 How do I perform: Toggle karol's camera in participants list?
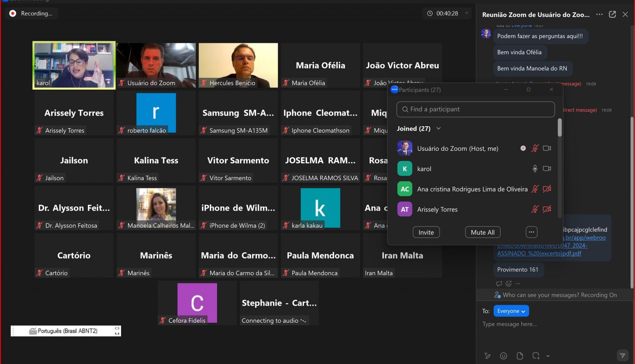547,168
